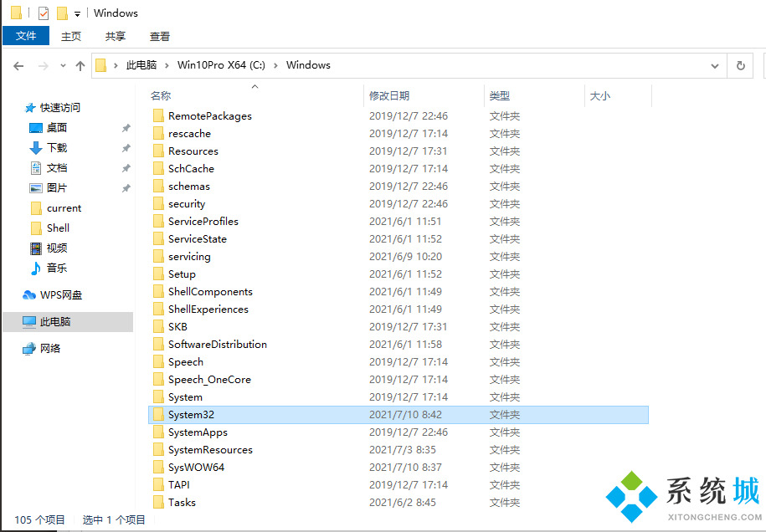Image resolution: width=766 pixels, height=532 pixels.
Task: Go up one folder level
Action: [80, 66]
